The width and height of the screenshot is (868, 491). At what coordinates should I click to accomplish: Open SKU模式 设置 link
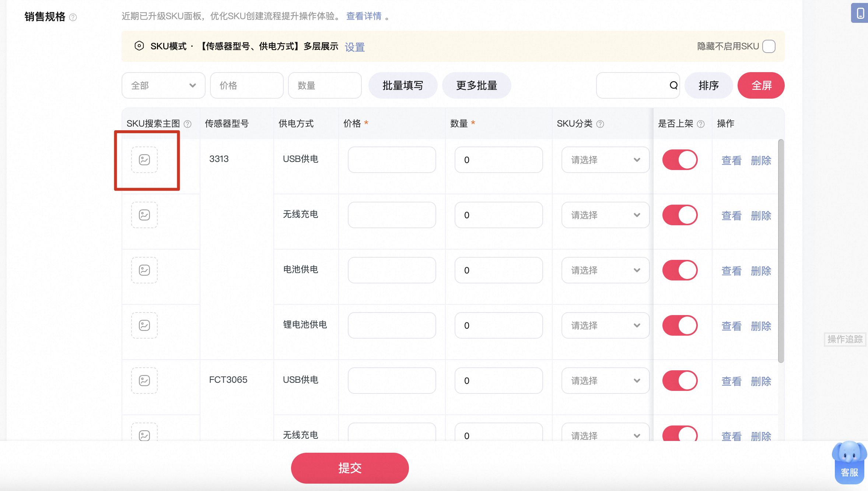(x=354, y=47)
